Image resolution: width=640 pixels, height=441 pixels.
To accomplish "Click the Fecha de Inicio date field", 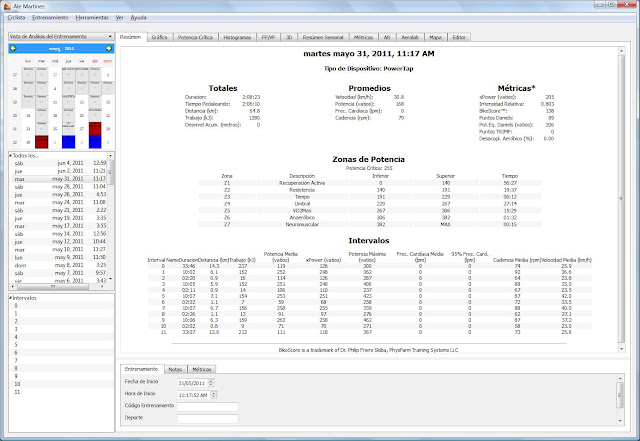I will click(193, 383).
